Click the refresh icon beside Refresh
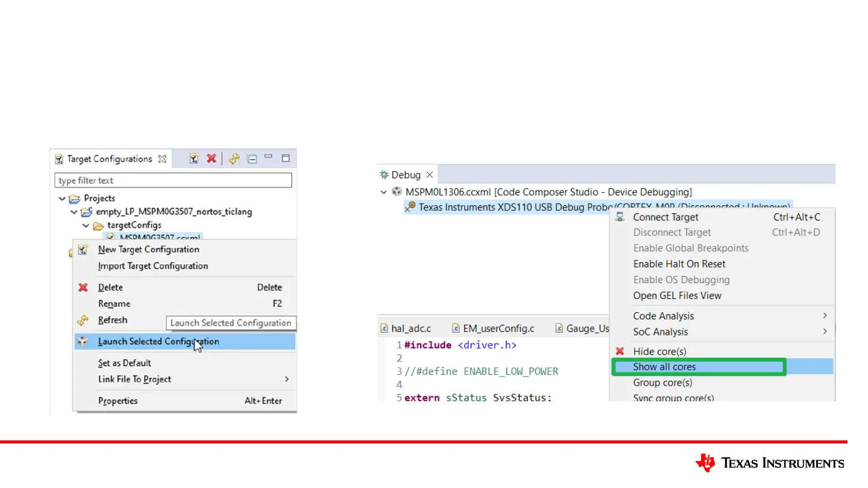This screenshot has height=488, width=868. pos(83,320)
